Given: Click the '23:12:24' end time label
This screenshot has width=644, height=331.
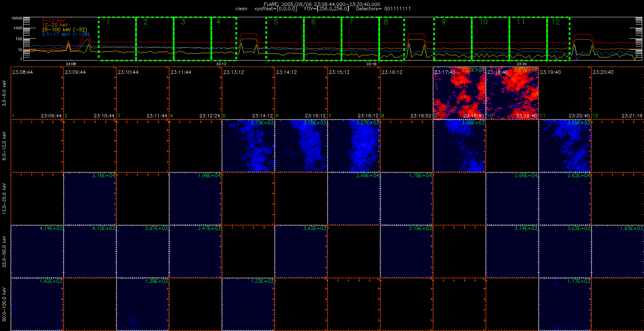Looking at the screenshot, I should (x=210, y=115).
